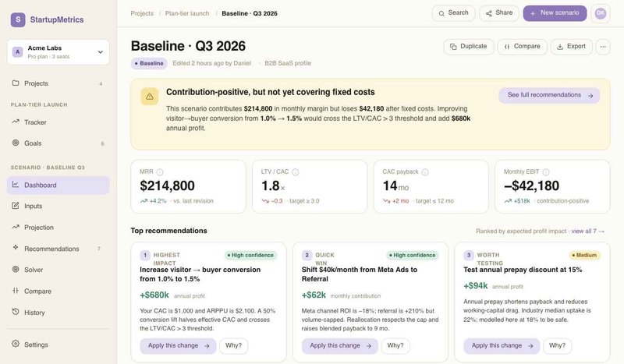
Task: Open the Projection view
Action: click(x=58, y=227)
